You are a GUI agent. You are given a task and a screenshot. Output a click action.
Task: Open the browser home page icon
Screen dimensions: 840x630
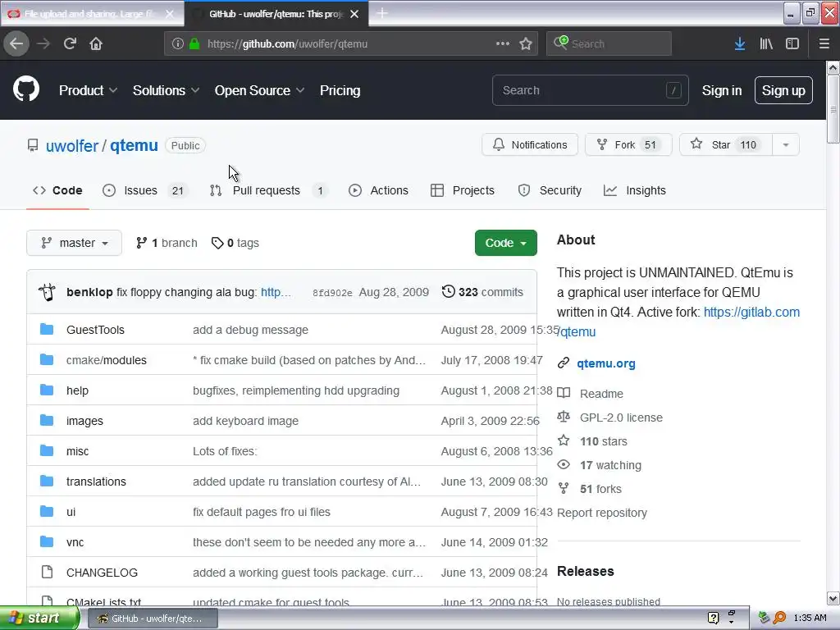(96, 43)
